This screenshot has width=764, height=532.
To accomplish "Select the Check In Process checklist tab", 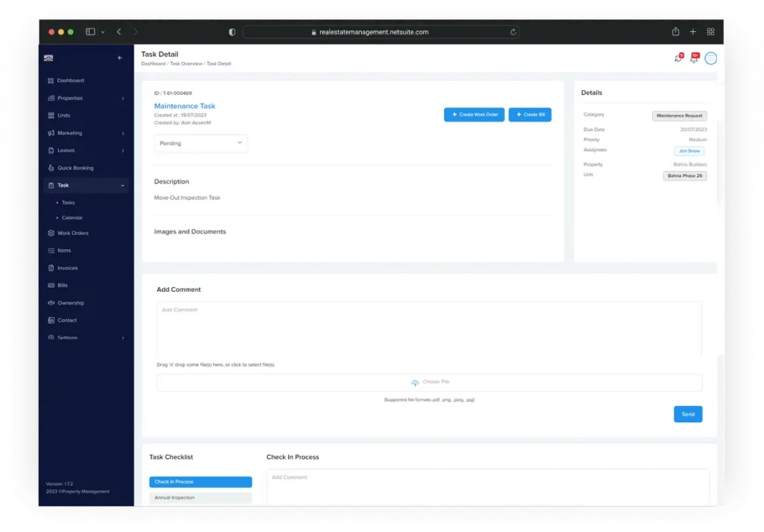I will click(200, 482).
